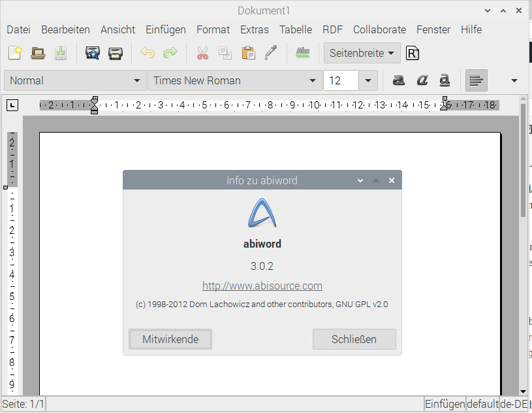
Task: Open the Datei menu
Action: (18, 29)
